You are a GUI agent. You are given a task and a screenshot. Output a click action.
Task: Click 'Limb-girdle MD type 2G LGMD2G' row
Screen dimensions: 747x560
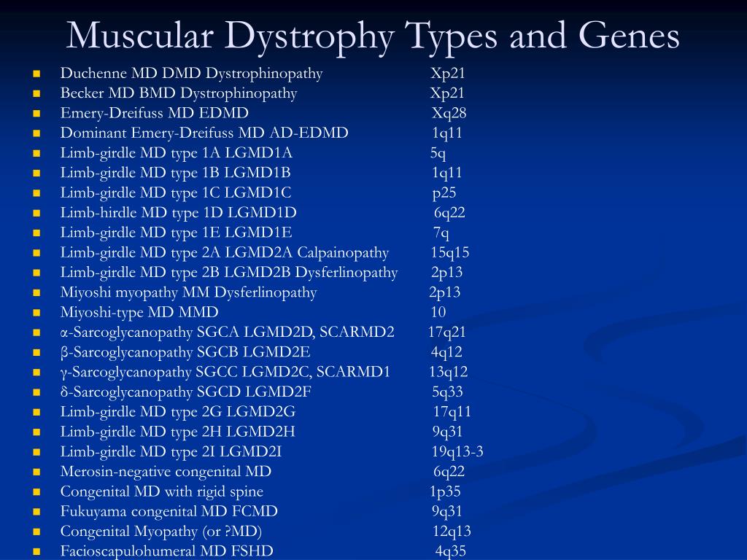pos(178,413)
